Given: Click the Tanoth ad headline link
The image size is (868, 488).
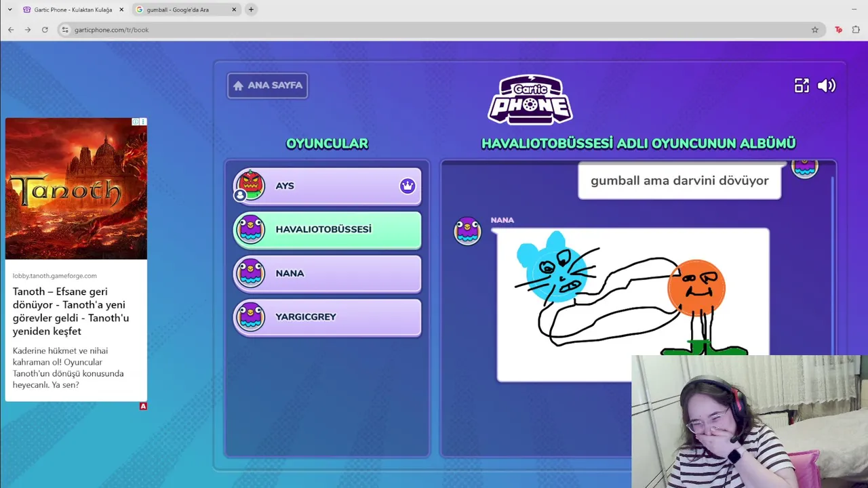Looking at the screenshot, I should pos(71,311).
